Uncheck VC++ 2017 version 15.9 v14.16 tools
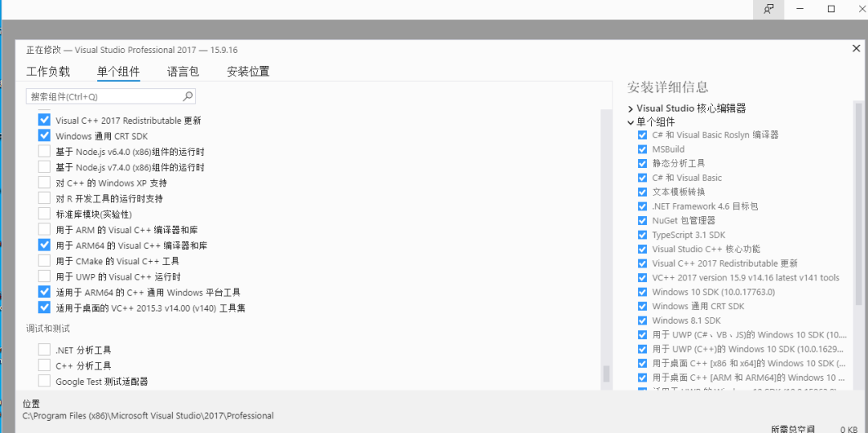This screenshot has width=868, height=433. tap(642, 278)
